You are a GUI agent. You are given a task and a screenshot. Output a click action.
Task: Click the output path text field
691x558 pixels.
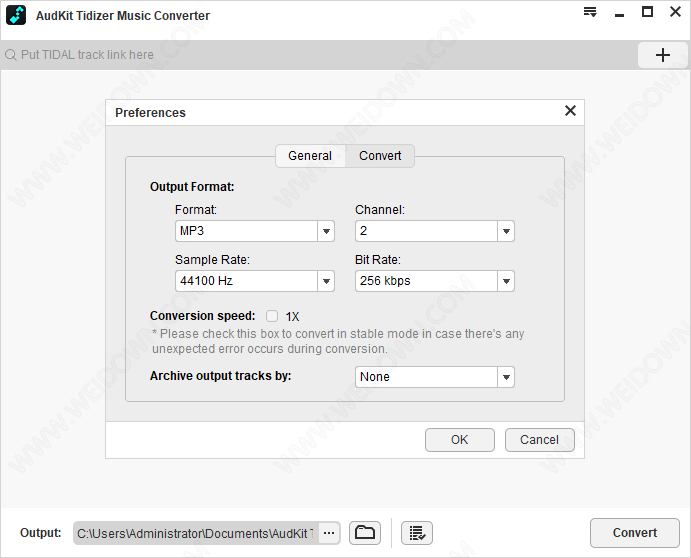tap(196, 533)
